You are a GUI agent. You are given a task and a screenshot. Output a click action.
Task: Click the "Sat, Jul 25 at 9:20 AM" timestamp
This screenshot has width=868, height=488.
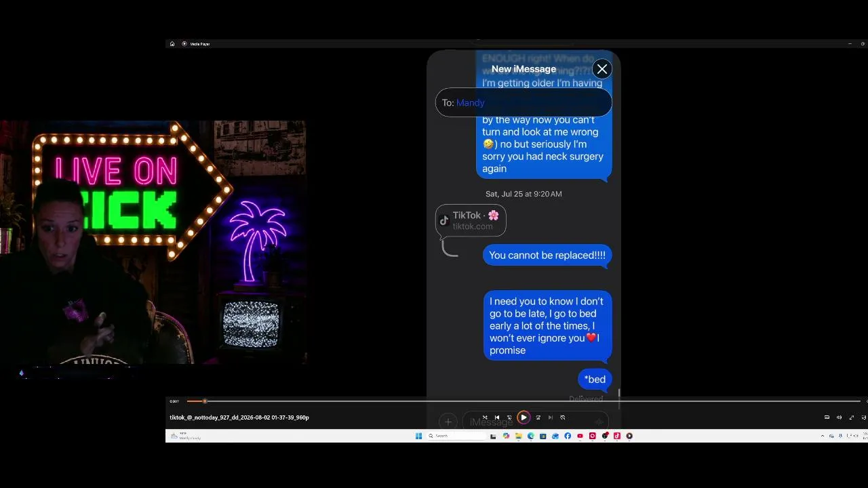pyautogui.click(x=524, y=194)
